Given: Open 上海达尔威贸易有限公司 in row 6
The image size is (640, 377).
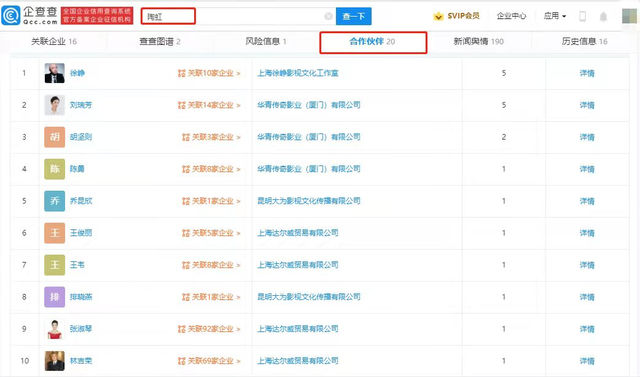Looking at the screenshot, I should click(298, 233).
